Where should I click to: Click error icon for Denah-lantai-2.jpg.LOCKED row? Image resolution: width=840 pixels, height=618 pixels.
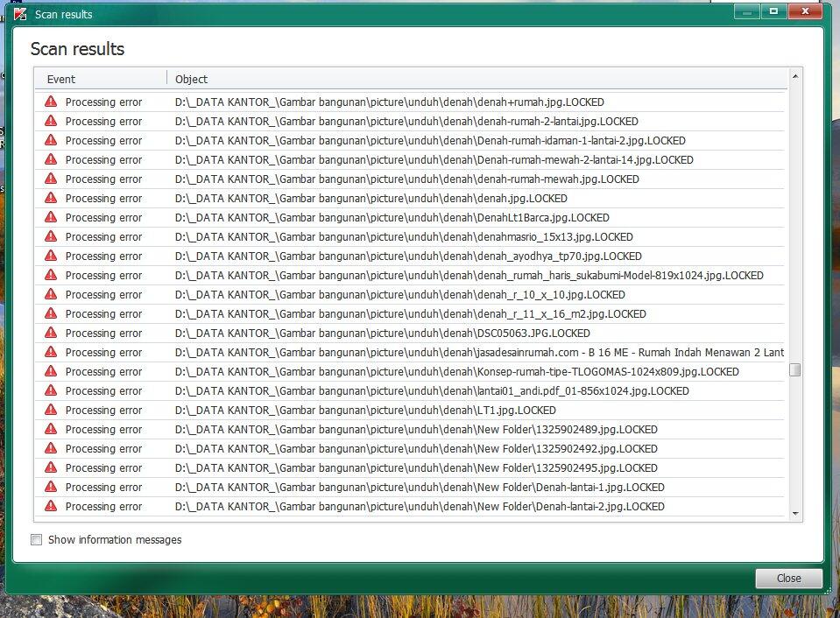coord(51,506)
